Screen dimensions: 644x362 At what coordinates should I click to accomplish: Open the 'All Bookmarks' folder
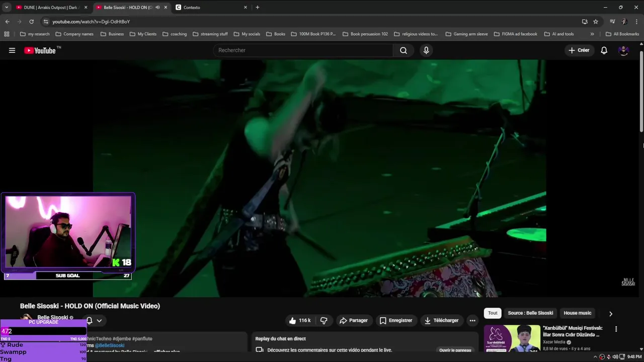(x=622, y=34)
